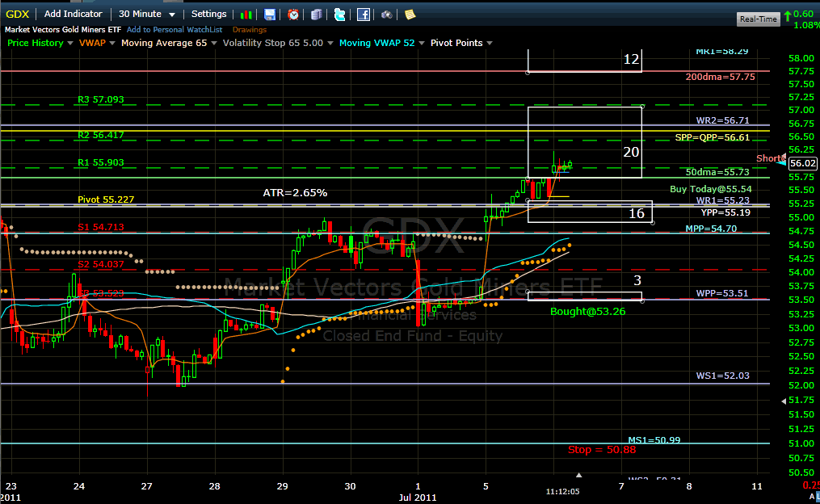Share chart via the Twitter icon

point(339,15)
